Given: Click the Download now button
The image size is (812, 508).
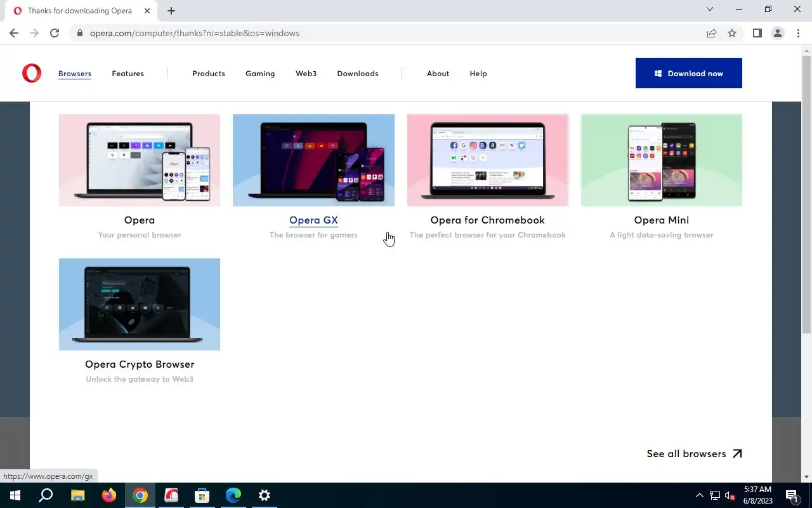Looking at the screenshot, I should 689,73.
